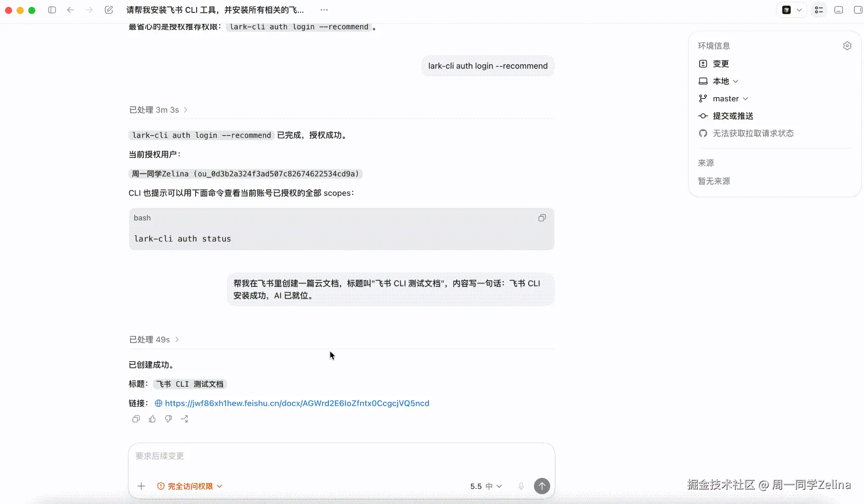The image size is (864, 504).
Task: Click the user message about creating 云文档
Action: 391,290
